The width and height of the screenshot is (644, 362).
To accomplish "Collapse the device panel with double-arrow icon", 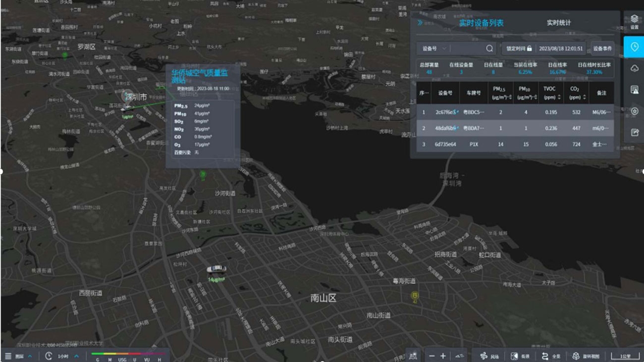I will click(x=420, y=23).
